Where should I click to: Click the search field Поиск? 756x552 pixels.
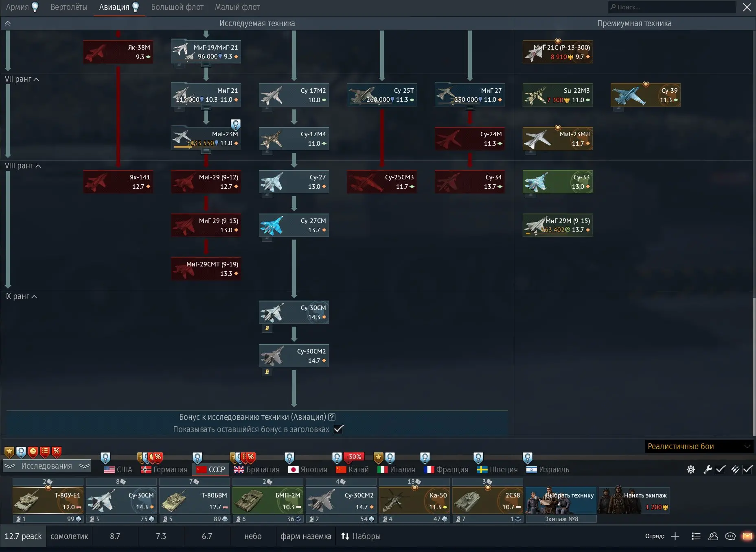pos(672,7)
